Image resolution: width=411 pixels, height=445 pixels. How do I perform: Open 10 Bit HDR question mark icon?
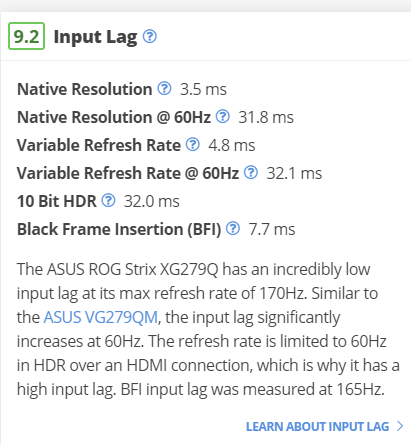108,200
